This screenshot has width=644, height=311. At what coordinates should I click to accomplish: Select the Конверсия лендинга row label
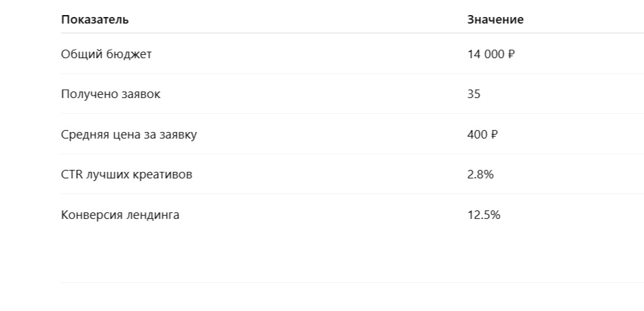coord(120,214)
